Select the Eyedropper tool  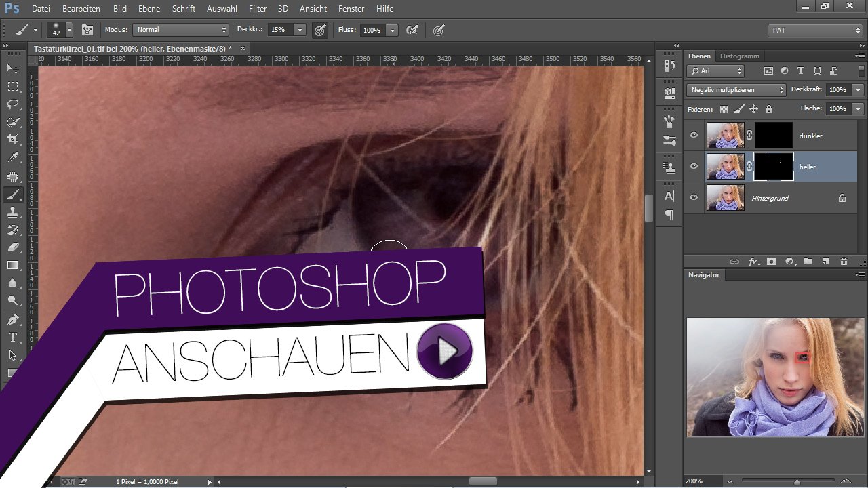point(13,159)
